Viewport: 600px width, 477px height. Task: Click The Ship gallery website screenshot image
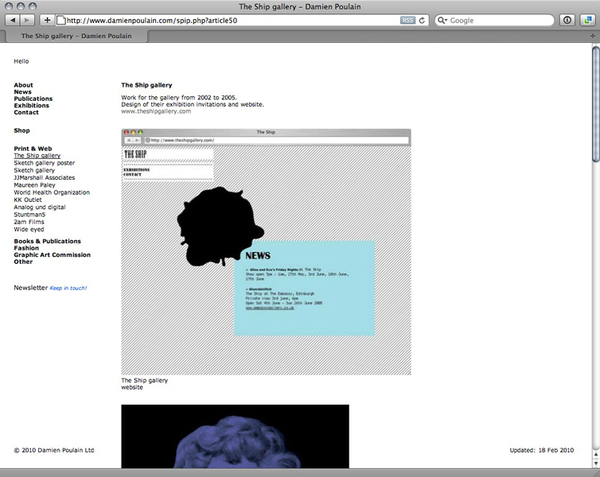tap(266, 252)
